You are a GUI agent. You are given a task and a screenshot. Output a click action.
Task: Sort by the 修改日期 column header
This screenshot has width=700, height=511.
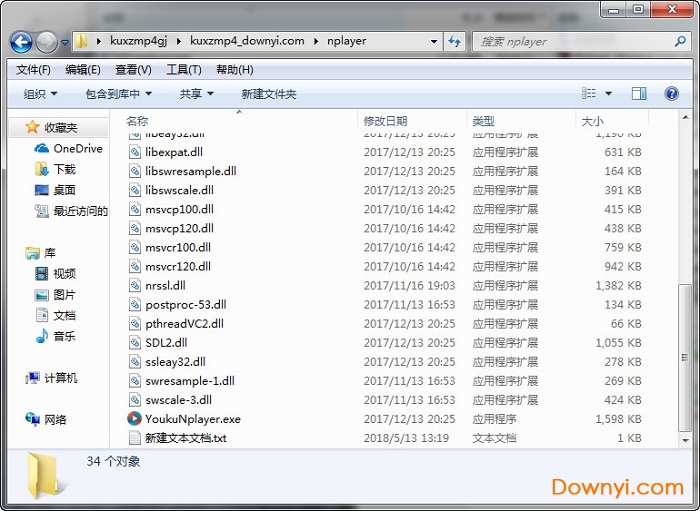coord(385,121)
